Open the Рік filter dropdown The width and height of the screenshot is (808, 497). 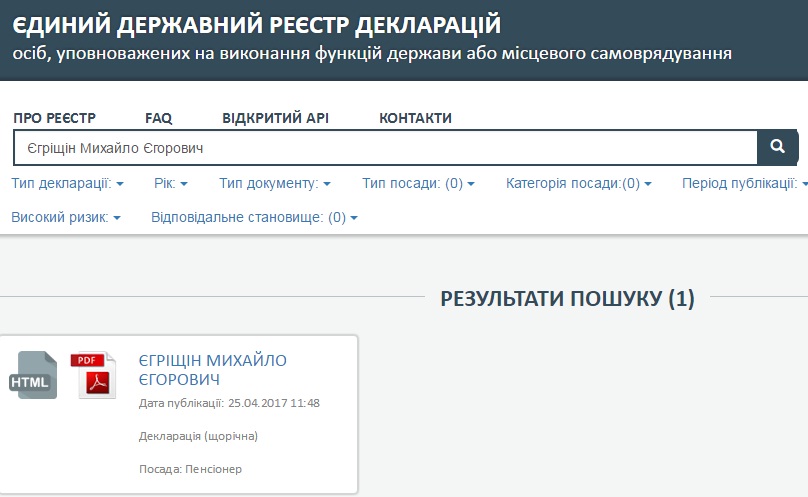coord(171,184)
